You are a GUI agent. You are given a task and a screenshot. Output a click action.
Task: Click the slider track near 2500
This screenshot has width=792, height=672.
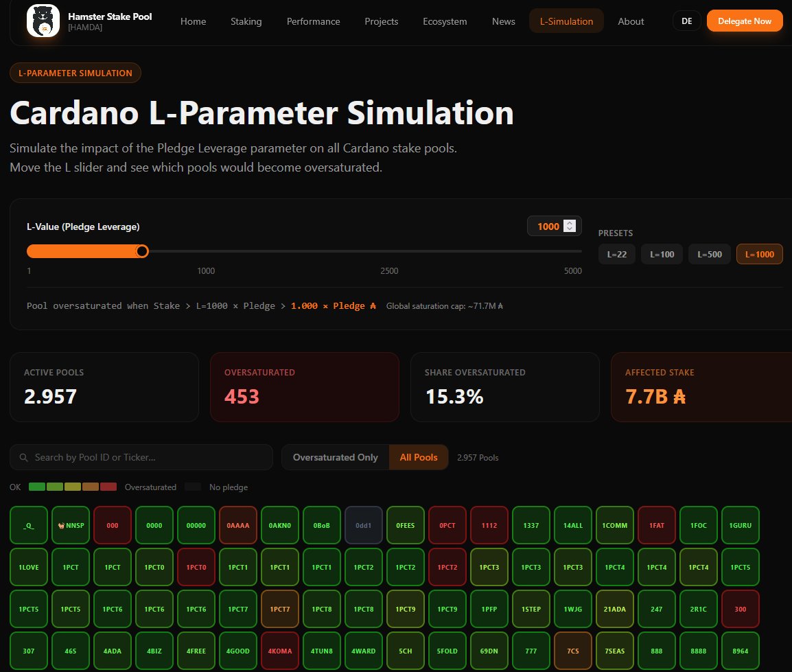[389, 251]
